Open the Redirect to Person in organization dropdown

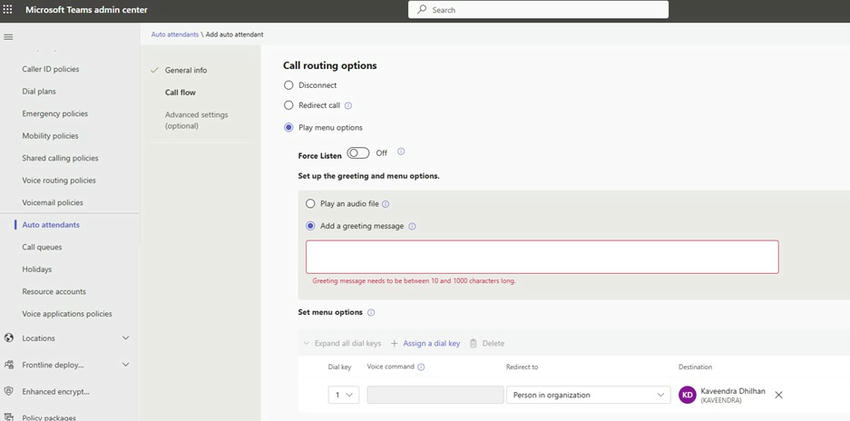[588, 395]
